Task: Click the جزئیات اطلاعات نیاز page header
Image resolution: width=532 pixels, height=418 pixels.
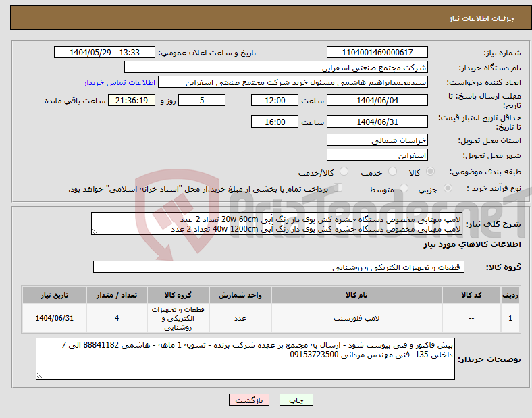Action: pyautogui.click(x=482, y=18)
